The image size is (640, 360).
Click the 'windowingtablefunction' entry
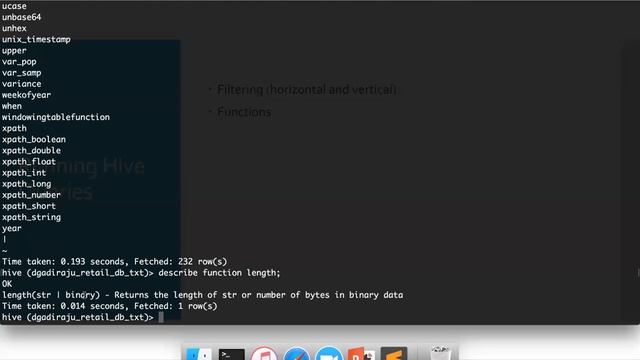pos(56,117)
